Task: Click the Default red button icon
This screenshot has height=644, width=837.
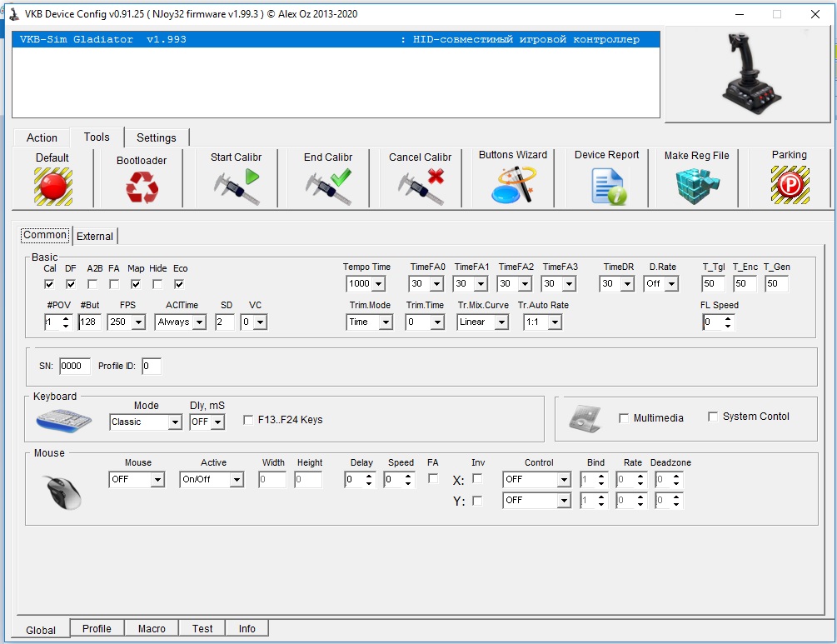Action: [52, 187]
